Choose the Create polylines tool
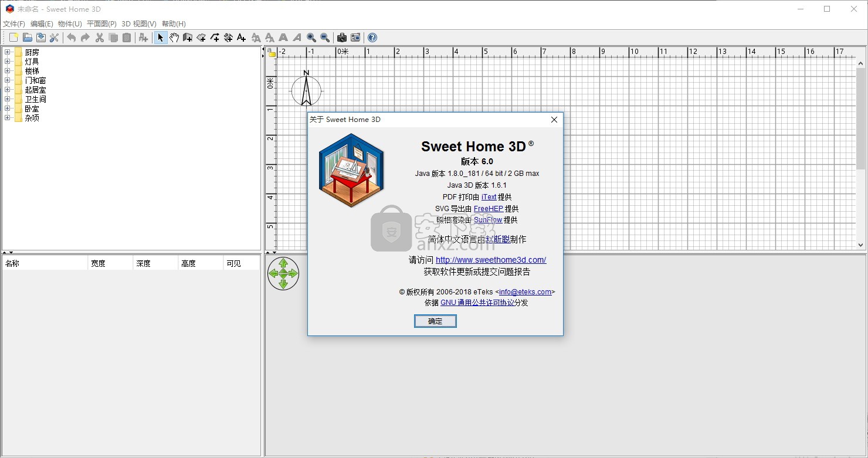 coord(215,38)
